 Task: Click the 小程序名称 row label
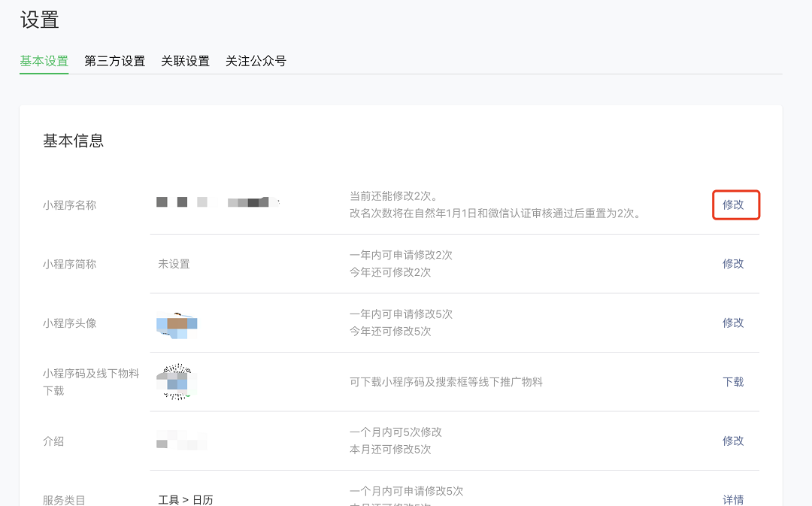(69, 205)
